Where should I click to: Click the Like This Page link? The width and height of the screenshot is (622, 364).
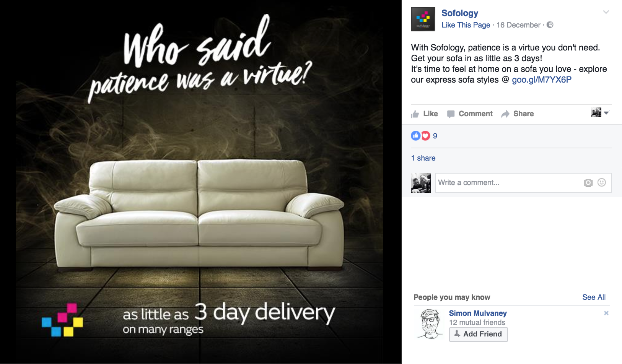(466, 25)
